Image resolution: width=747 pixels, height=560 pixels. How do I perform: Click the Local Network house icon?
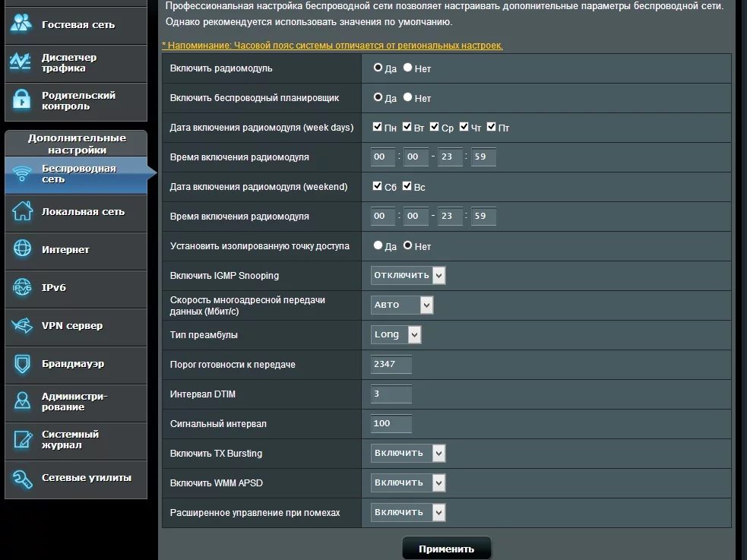pos(22,211)
